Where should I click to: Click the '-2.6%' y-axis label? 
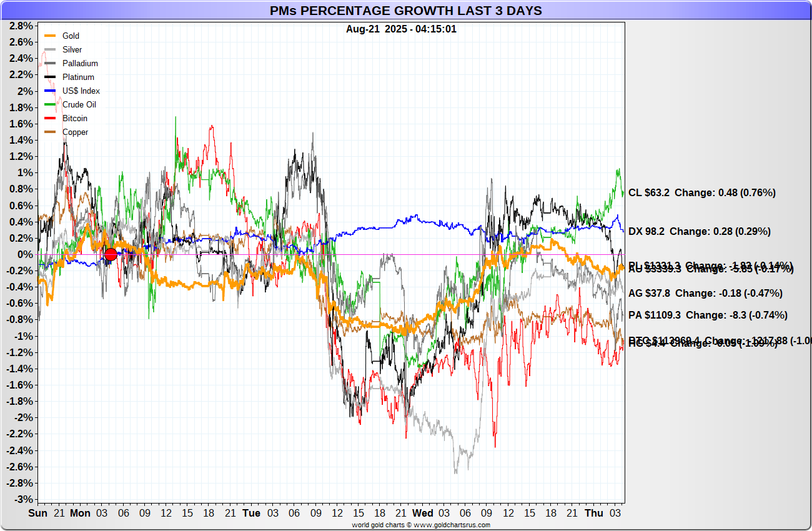pyautogui.click(x=19, y=467)
